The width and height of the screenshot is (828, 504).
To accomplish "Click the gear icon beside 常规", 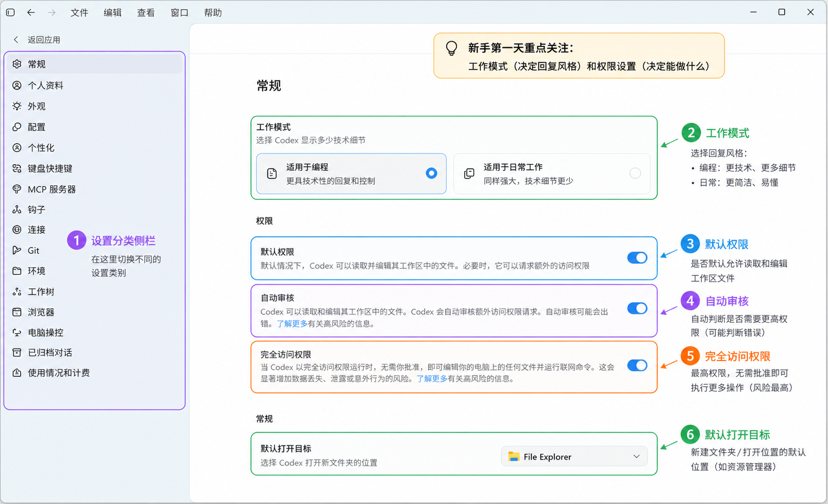I will point(17,64).
